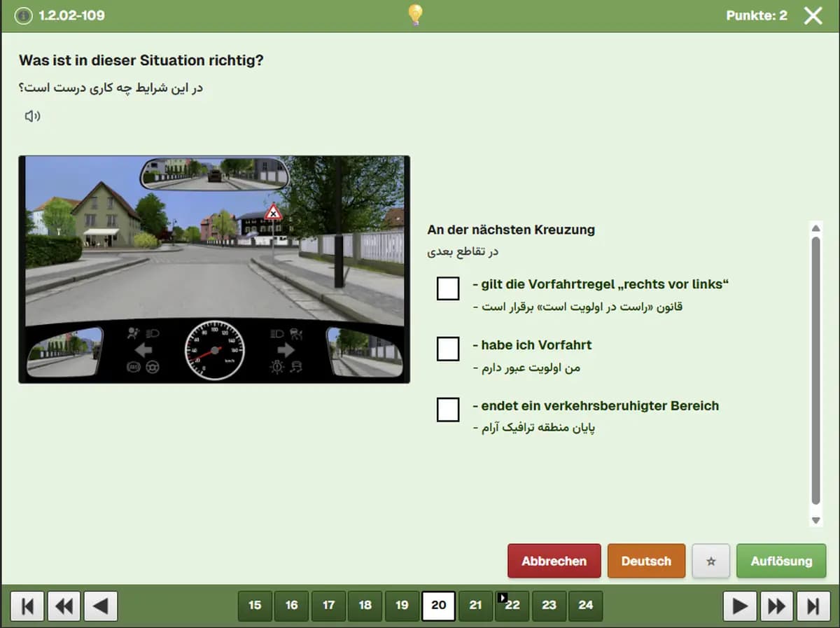Screen dimensions: 840x628
Task: Rewind several questions with double-left arrow
Action: (64, 606)
